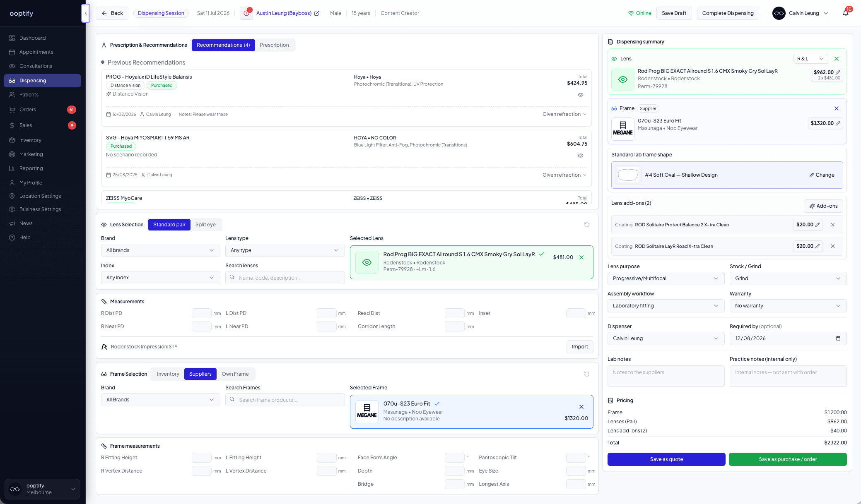Remove ROD Solitaire Protect Balance 2 coating

pos(833,225)
